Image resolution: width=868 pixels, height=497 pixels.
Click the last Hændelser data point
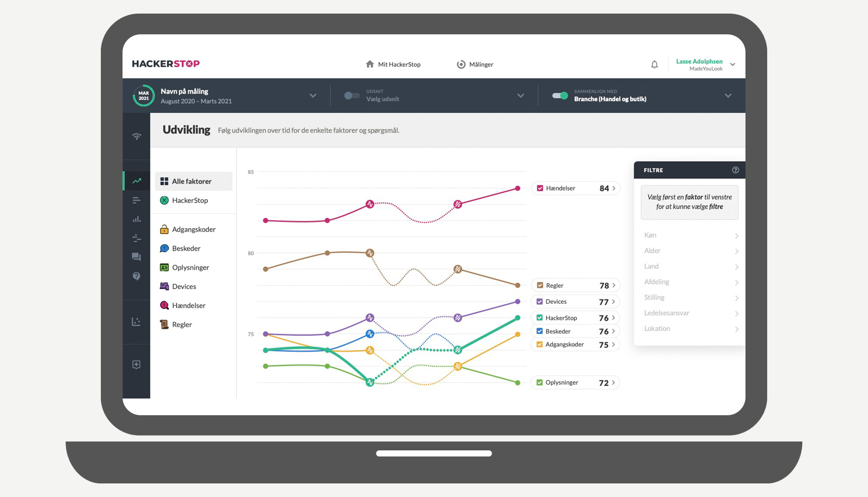pos(518,188)
